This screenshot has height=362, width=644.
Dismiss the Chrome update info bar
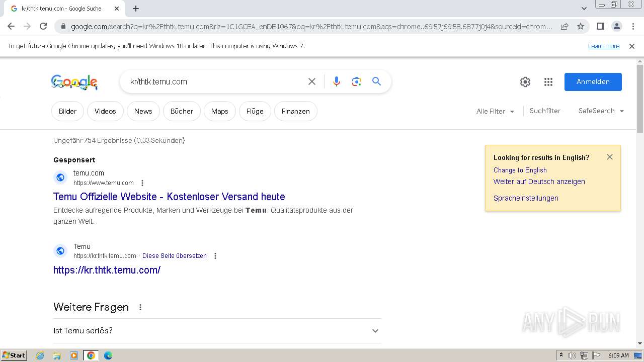tap(632, 46)
